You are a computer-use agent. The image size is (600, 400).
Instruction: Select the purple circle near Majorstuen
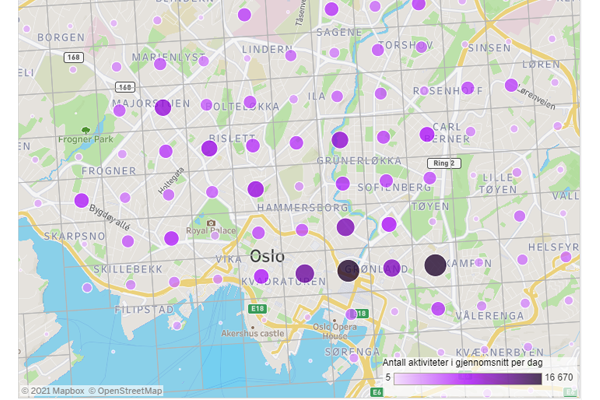pyautogui.click(x=163, y=107)
